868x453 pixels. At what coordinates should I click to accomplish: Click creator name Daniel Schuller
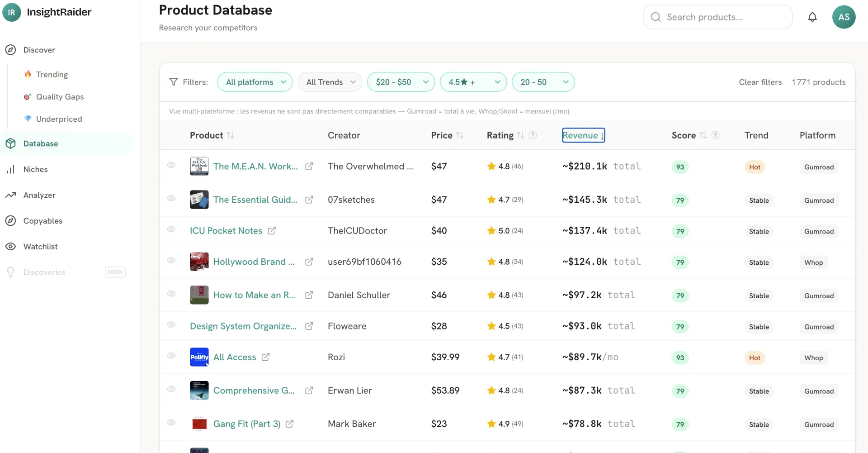coord(359,295)
